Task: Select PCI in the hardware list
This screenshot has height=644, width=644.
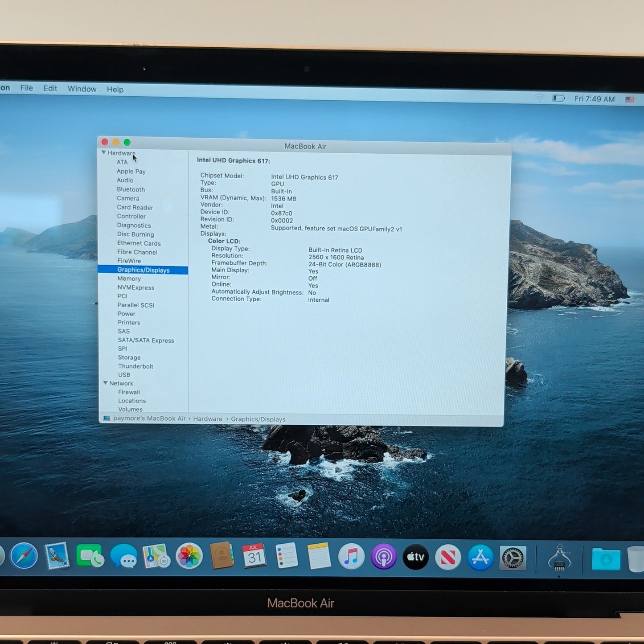Action: 122,296
